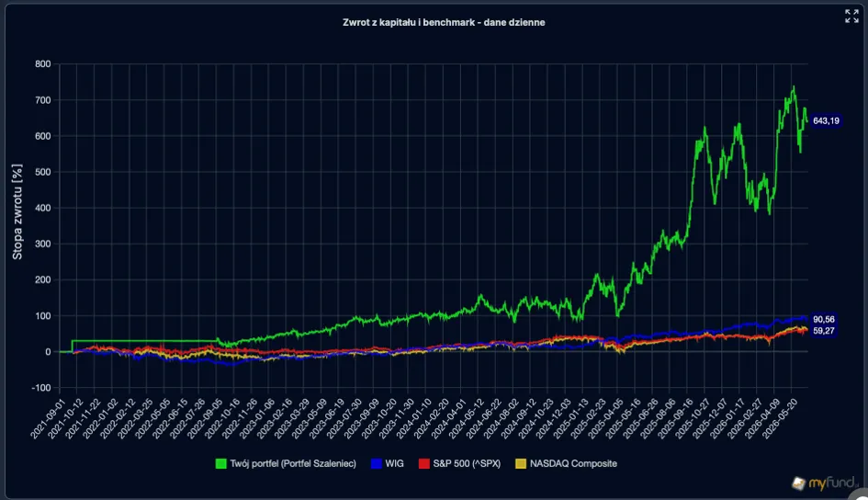Click the -100 y-axis tick label

coord(41,388)
